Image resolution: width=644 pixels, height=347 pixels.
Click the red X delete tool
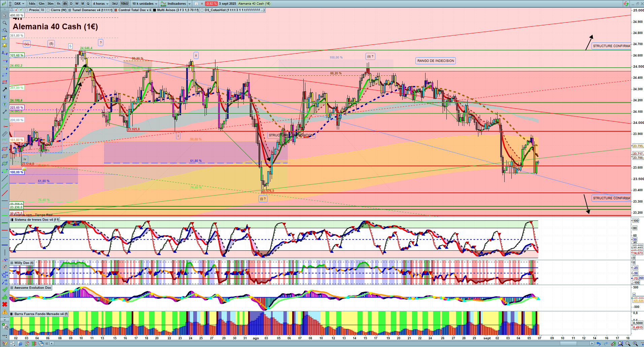[5, 304]
